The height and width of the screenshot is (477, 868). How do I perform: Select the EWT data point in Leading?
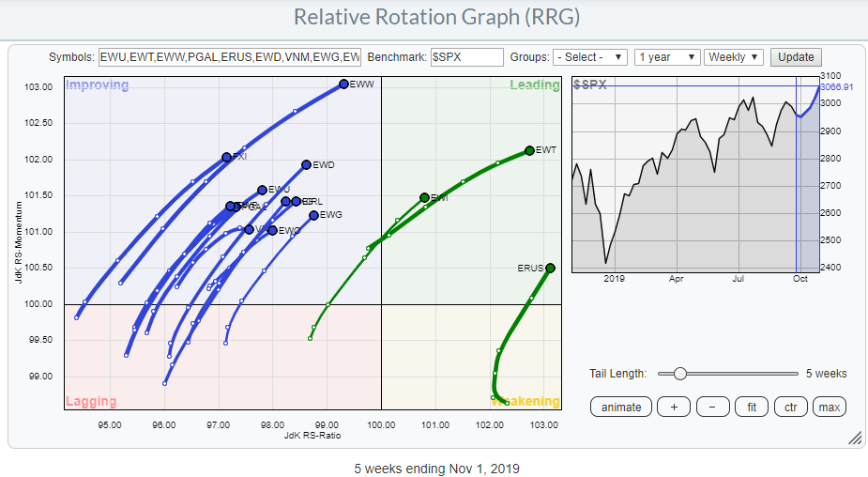529,150
